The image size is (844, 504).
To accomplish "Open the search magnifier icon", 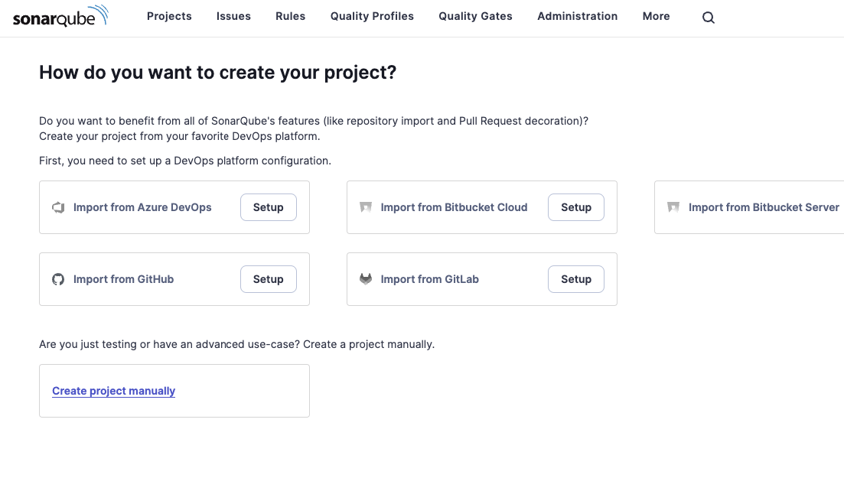I will (709, 18).
